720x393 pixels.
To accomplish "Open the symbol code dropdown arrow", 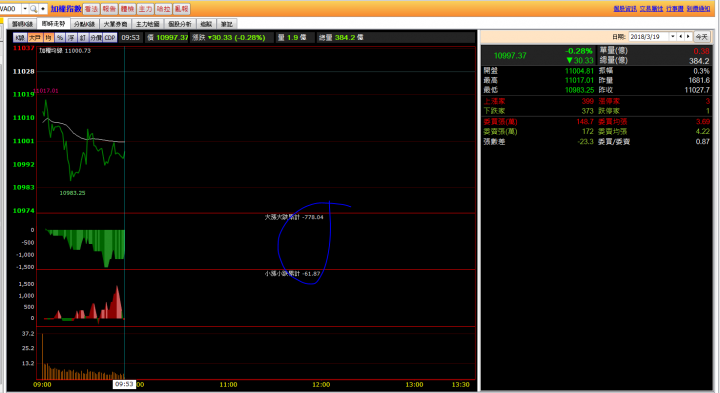I will [x=25, y=9].
